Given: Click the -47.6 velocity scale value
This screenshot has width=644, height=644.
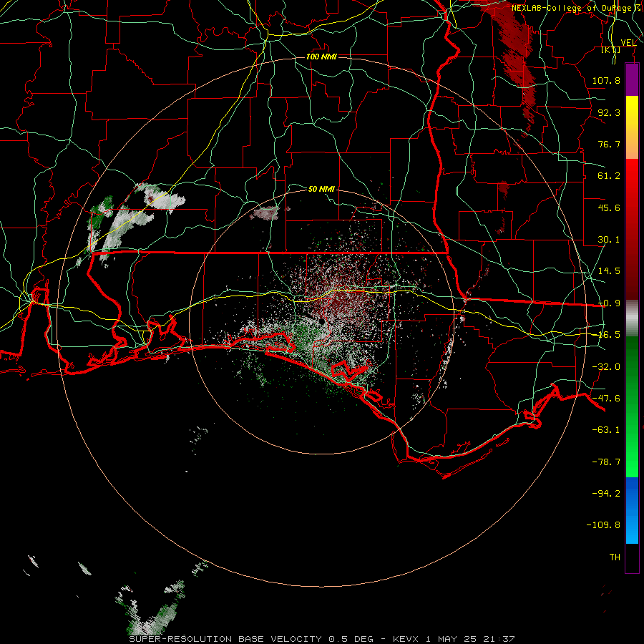Looking at the screenshot, I should click(x=606, y=399).
